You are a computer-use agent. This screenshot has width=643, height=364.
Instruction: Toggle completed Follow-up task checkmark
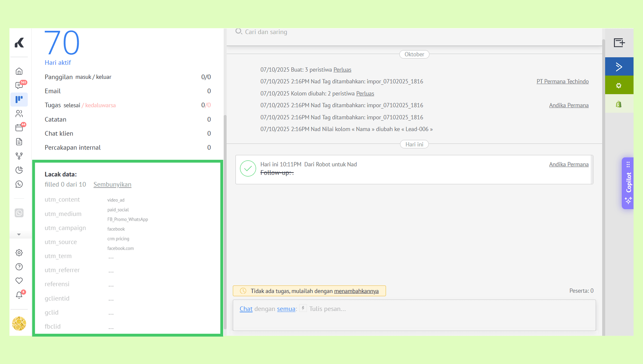tap(248, 169)
